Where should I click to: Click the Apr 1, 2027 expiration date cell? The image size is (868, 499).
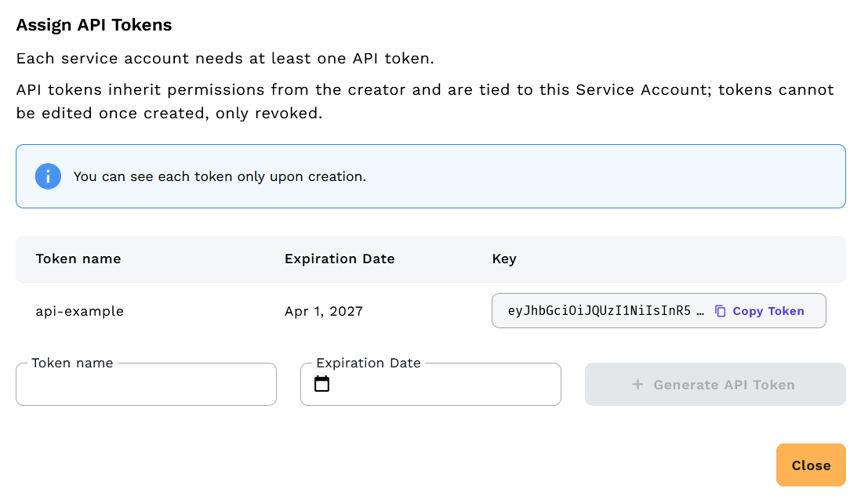click(x=323, y=311)
